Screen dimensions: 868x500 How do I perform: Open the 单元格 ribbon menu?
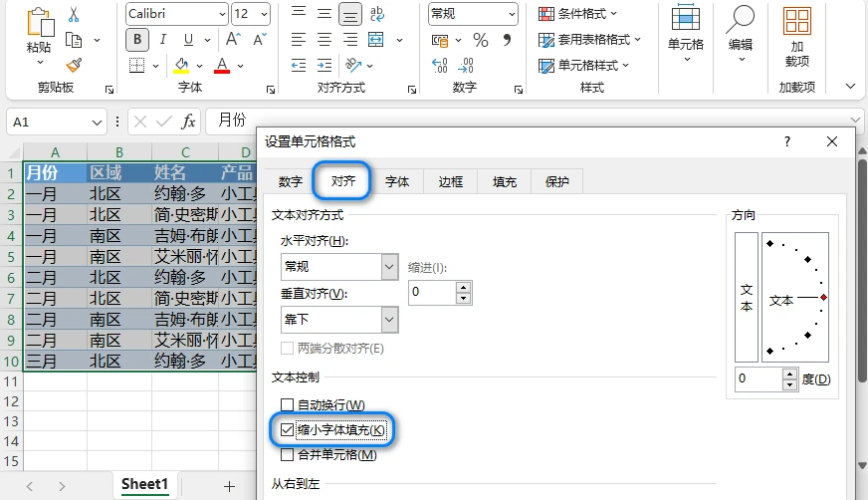click(x=685, y=33)
